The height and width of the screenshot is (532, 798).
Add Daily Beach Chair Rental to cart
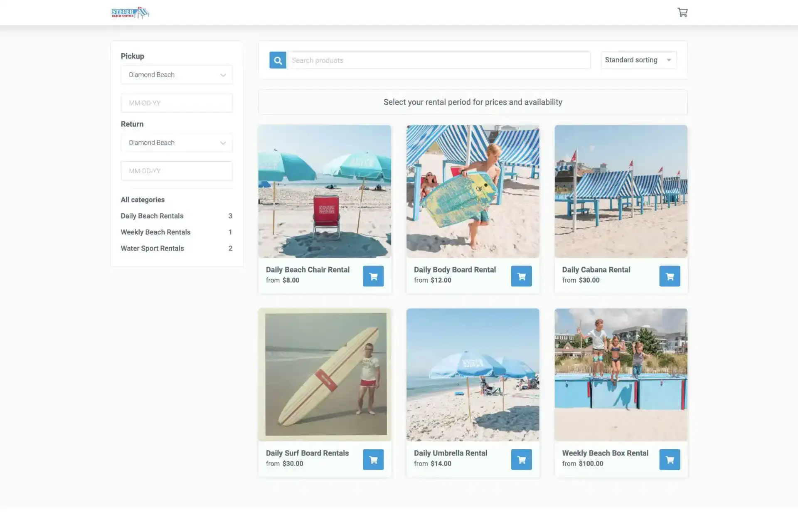[x=373, y=276]
